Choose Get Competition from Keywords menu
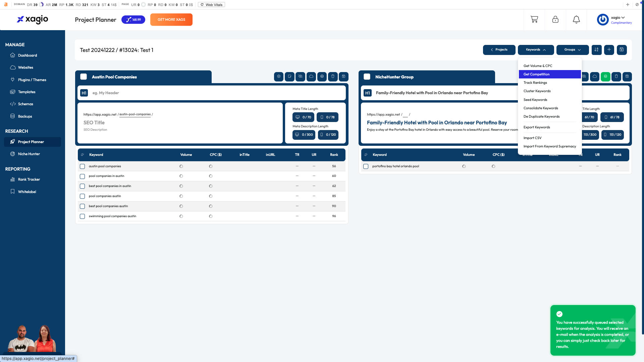Image resolution: width=644 pixels, height=362 pixels. point(550,74)
